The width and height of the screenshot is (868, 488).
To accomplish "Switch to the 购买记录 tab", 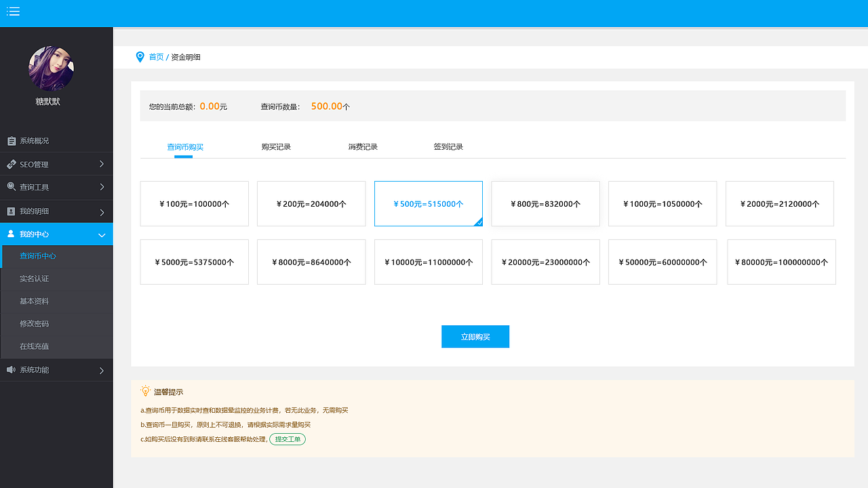I will [276, 147].
